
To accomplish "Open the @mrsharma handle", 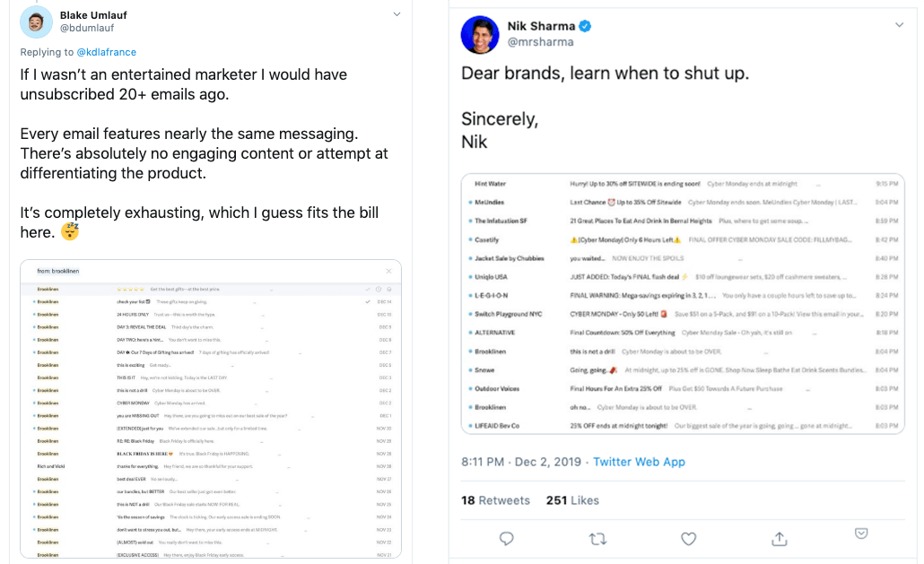I will 540,42.
